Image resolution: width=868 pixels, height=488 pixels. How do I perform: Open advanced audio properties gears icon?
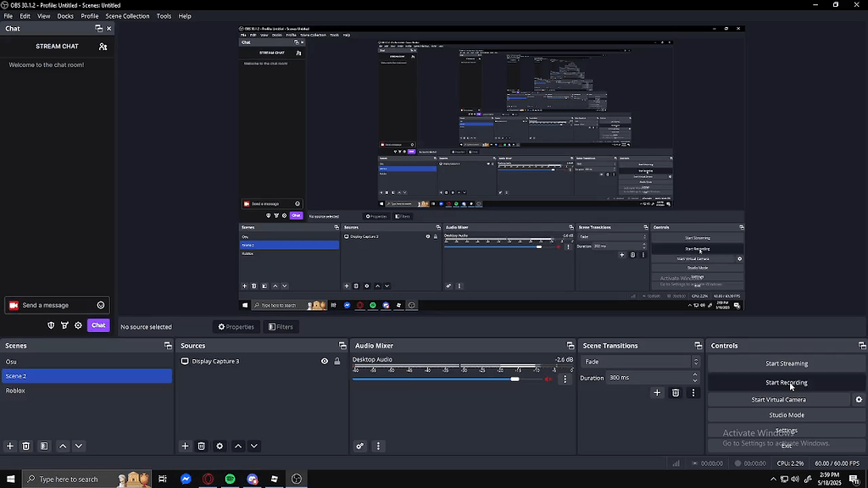point(360,446)
